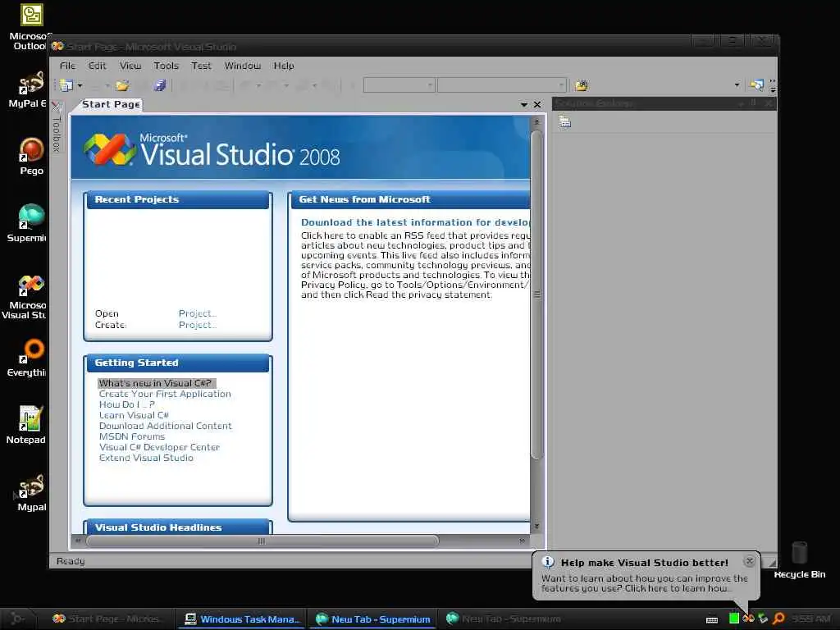This screenshot has width=840, height=630.
Task: Open the Start menu button
Action: [17, 619]
